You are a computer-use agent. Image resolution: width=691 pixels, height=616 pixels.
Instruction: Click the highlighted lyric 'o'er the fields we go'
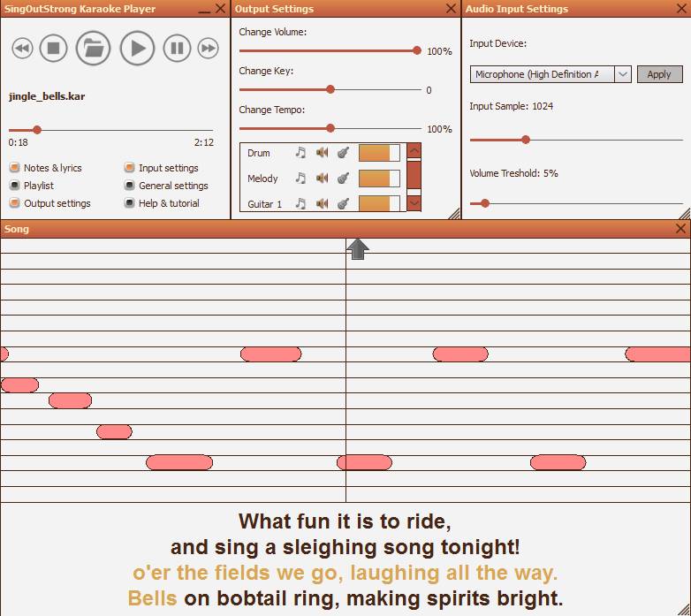point(238,573)
